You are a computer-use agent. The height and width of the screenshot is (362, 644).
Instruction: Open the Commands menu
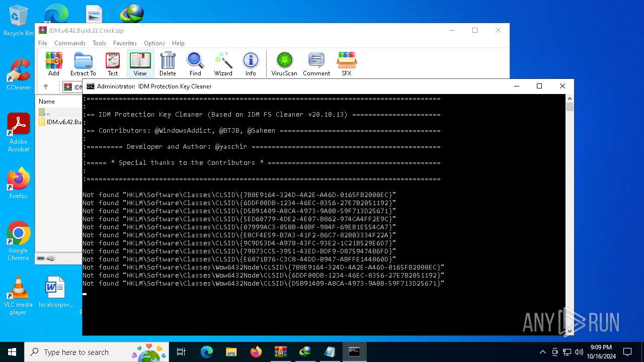point(70,43)
